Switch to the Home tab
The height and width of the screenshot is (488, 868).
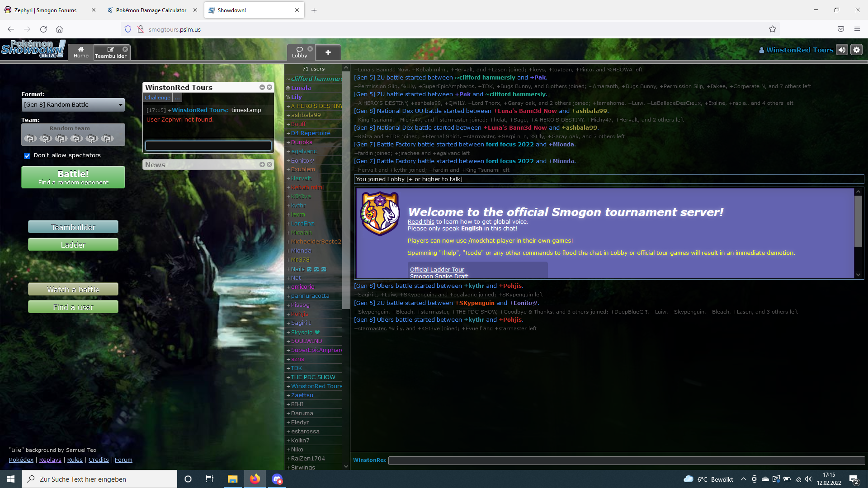tap(81, 52)
